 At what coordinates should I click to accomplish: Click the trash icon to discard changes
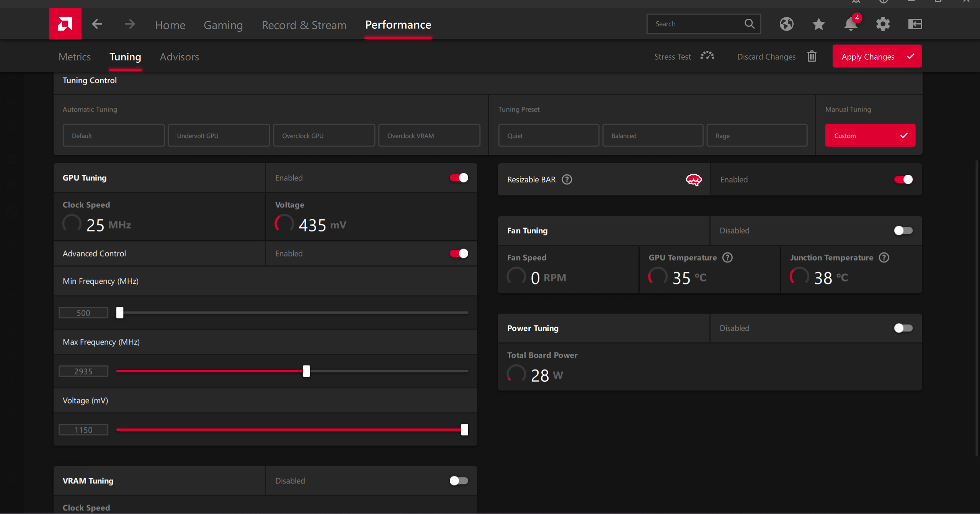coord(812,57)
